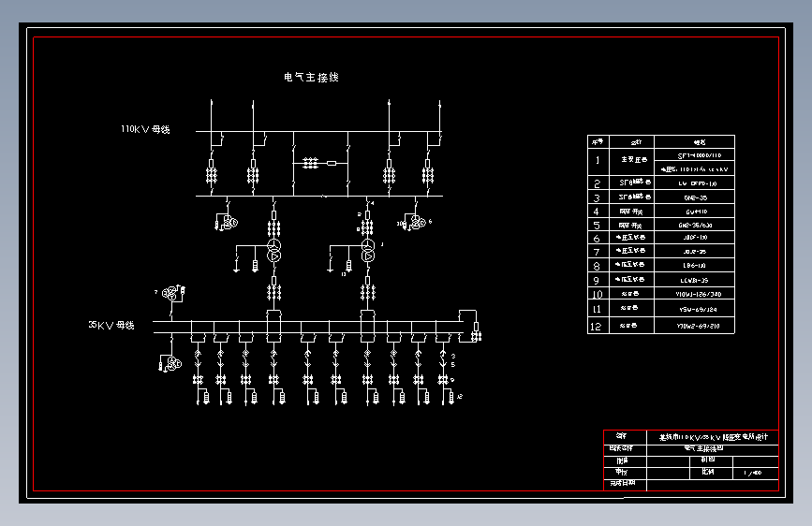Click the LB6-110 model cell in row 8
This screenshot has width=812, height=526.
[x=694, y=266]
